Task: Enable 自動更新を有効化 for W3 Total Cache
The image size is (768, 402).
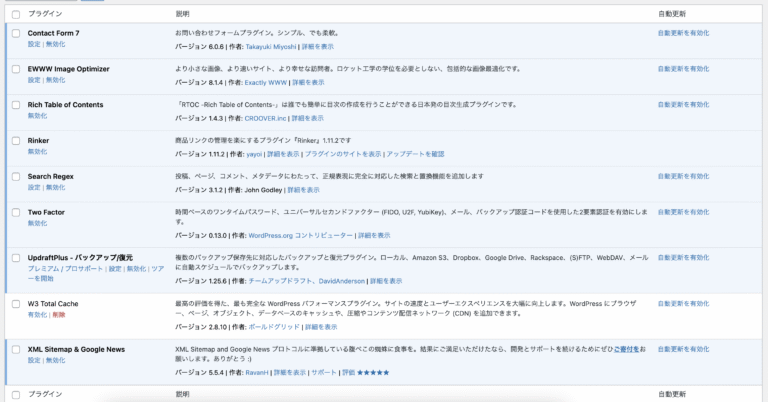Action: point(683,304)
